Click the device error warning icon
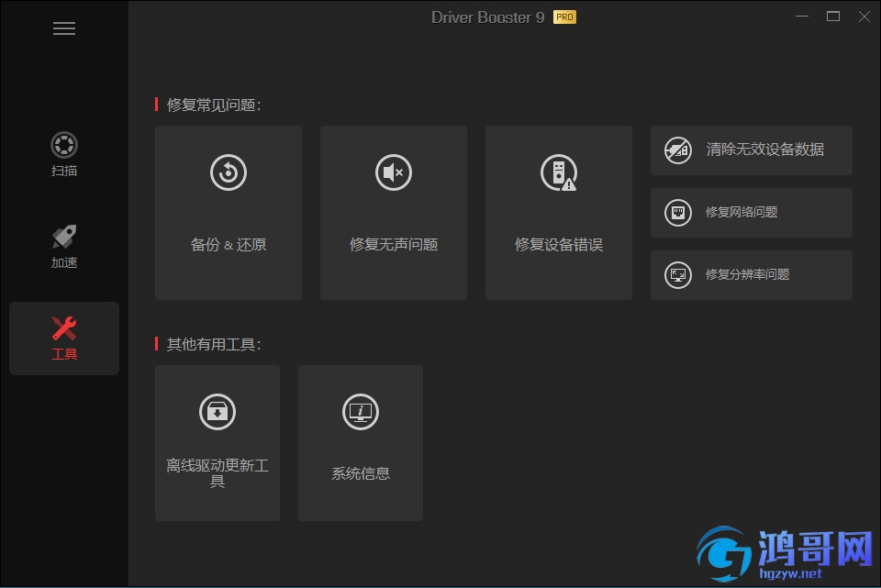881x588 pixels. pyautogui.click(x=559, y=172)
